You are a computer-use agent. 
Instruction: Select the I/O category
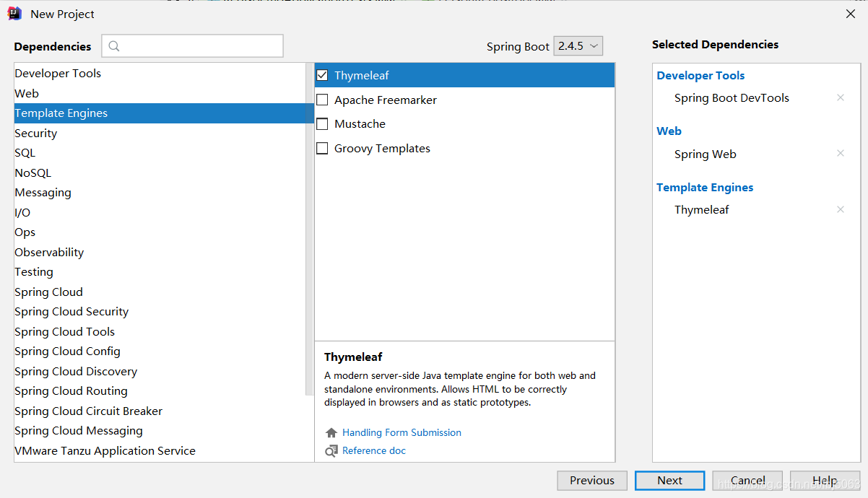click(x=160, y=212)
